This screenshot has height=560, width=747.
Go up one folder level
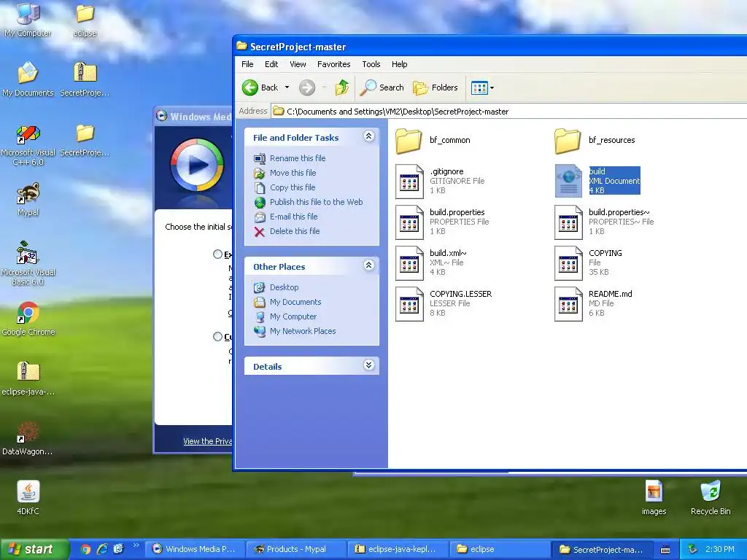click(x=341, y=87)
